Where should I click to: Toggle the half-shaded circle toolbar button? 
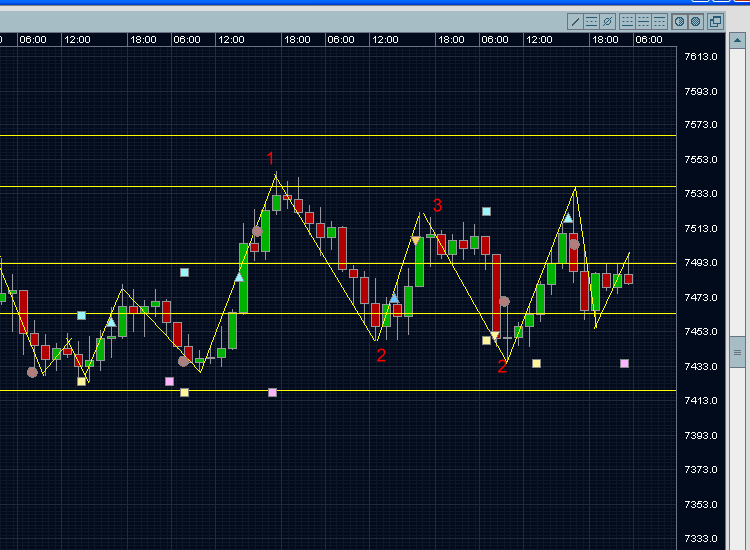pos(679,21)
